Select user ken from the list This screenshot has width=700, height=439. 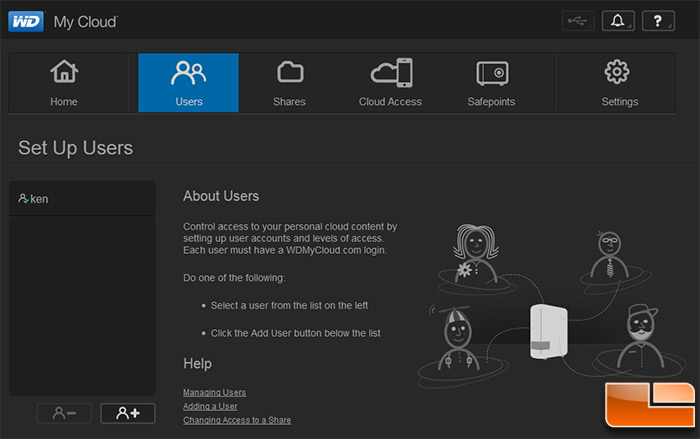[82, 199]
